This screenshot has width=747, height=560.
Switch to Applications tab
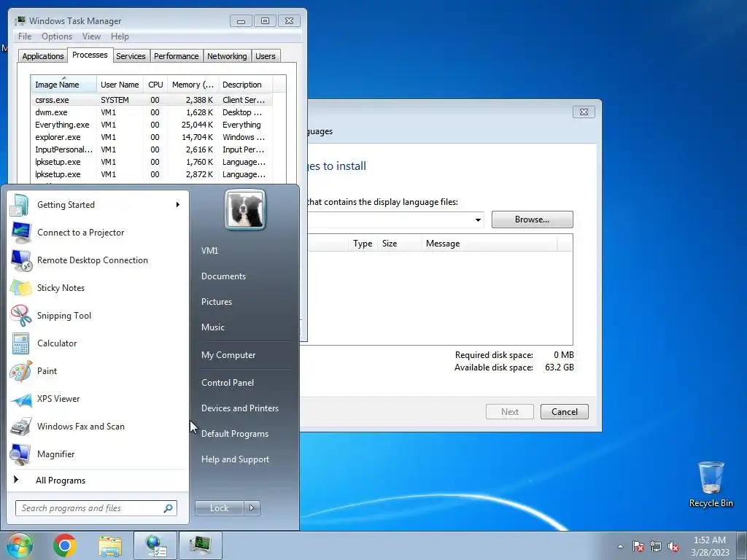(x=43, y=56)
